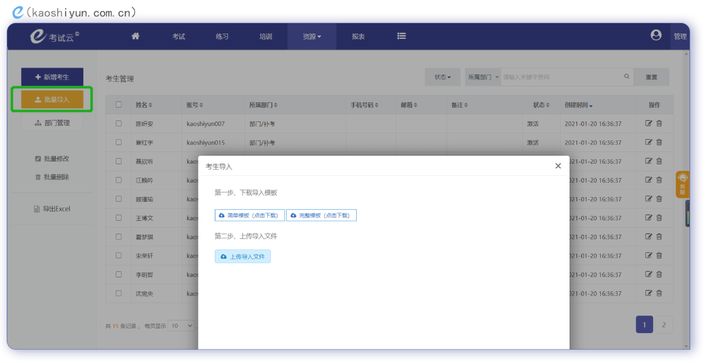Select the checkbox for 李明哲
Screen dimensions: 720x363
(118, 274)
